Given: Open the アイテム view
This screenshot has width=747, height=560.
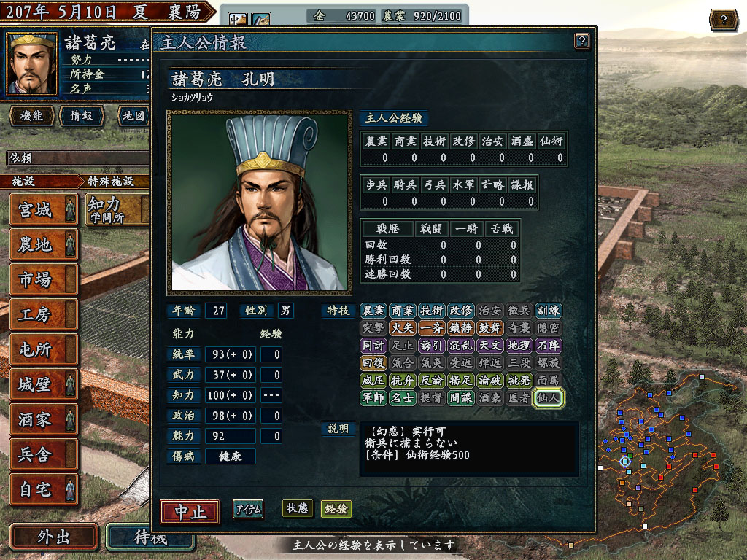Looking at the screenshot, I should 248,509.
